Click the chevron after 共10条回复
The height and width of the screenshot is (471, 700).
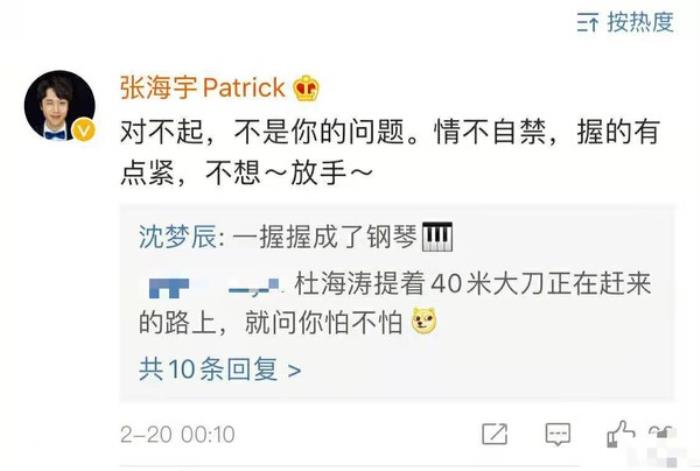[294, 370]
